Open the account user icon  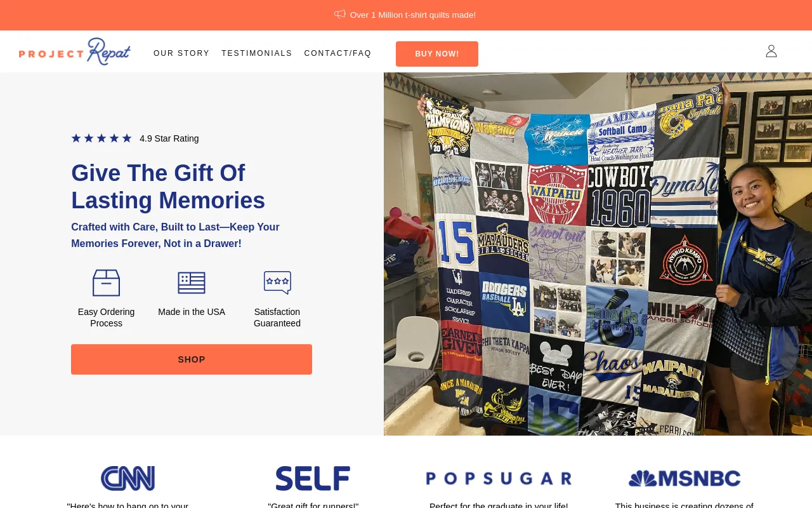click(771, 51)
